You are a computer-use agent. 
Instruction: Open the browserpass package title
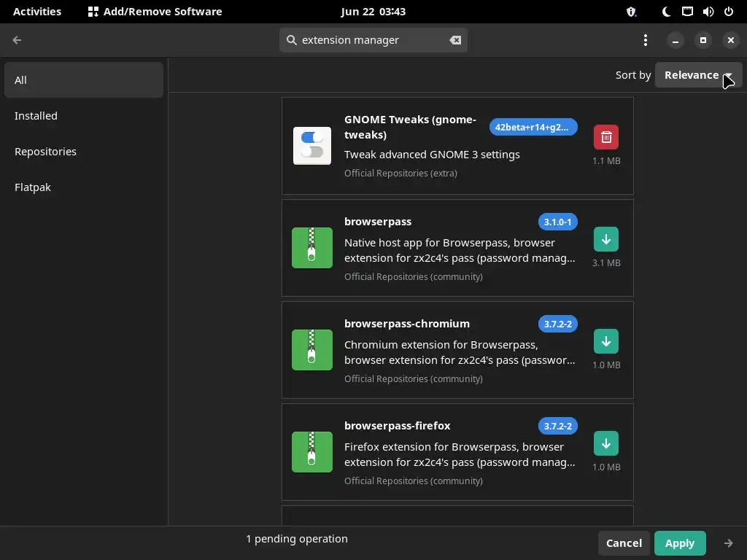click(x=378, y=222)
